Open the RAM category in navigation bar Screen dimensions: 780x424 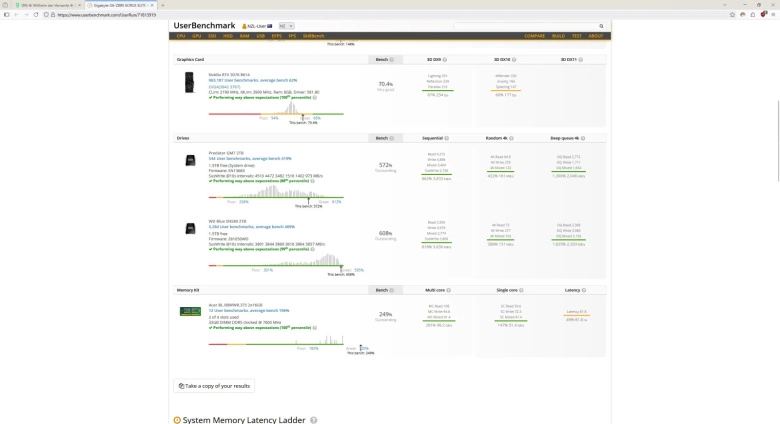point(244,36)
